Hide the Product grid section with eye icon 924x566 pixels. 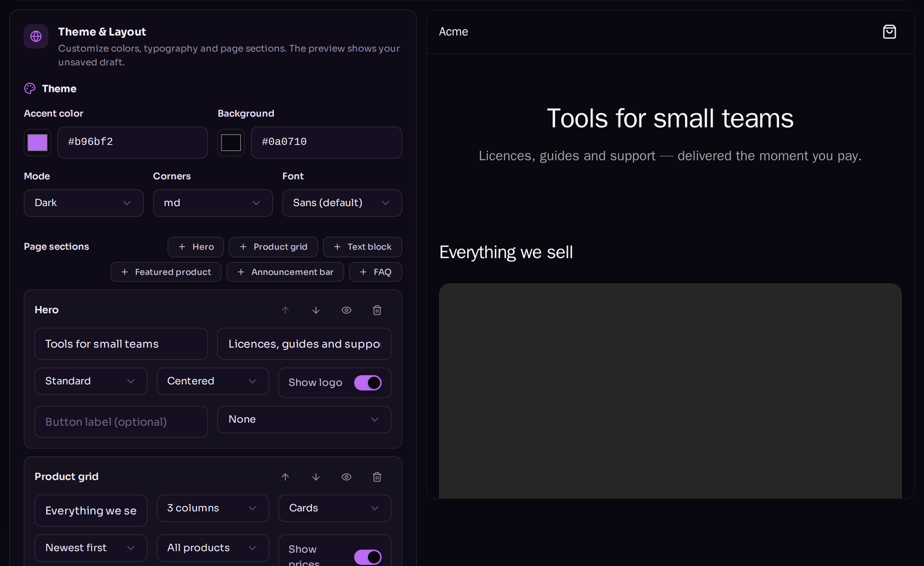pos(346,477)
